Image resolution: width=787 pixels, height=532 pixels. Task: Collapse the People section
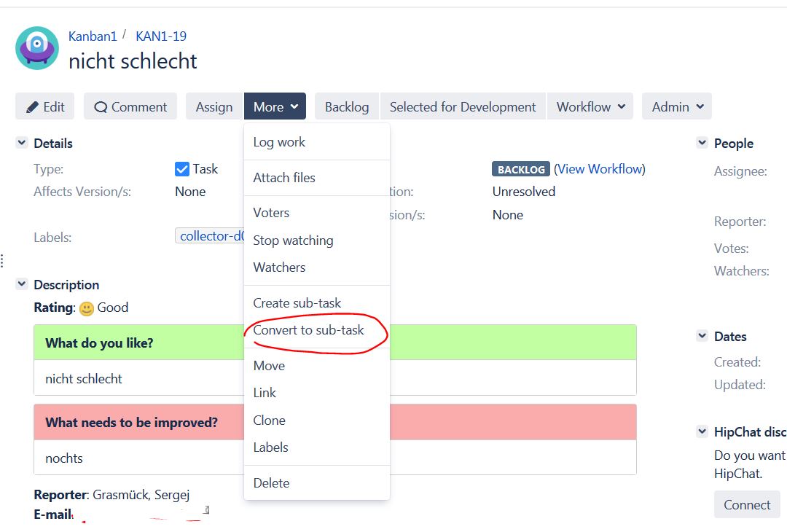702,143
